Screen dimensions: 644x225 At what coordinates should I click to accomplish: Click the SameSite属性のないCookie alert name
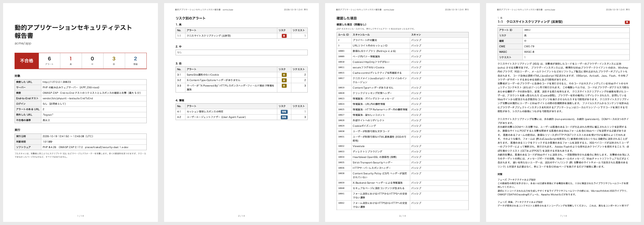pos(203,75)
